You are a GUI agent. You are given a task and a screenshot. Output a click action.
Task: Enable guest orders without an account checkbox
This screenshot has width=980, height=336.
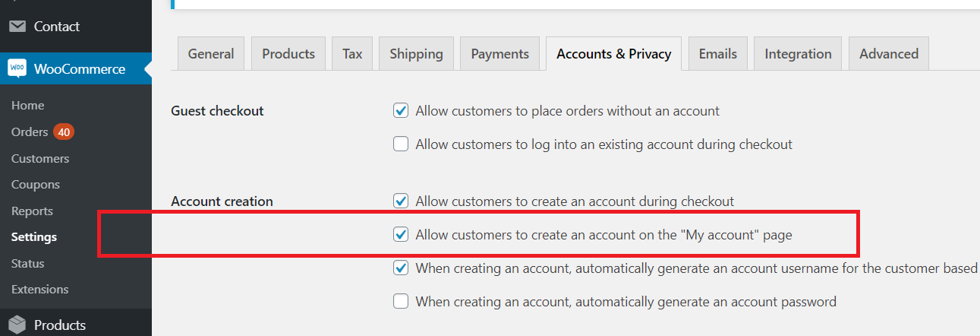(x=401, y=111)
